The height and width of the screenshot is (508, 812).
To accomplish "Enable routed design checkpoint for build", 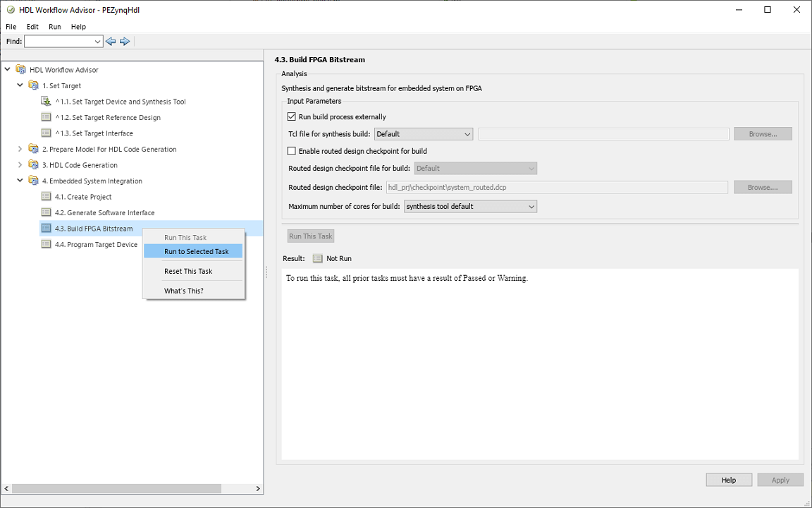I will coord(292,151).
